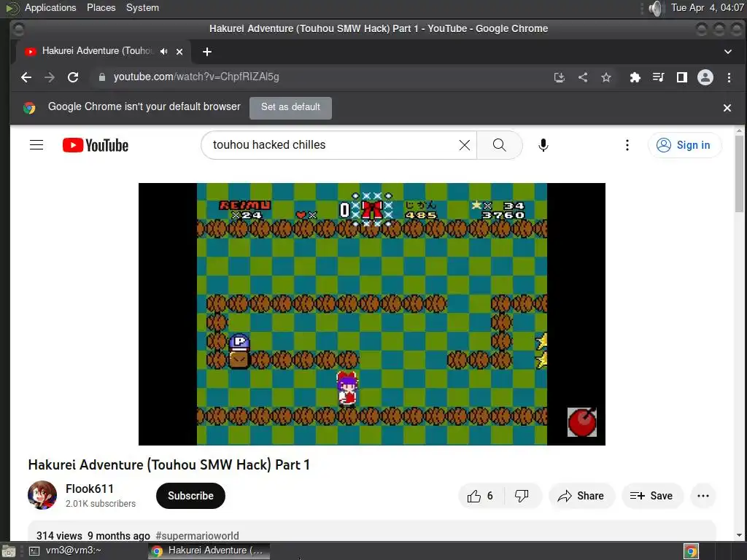The width and height of the screenshot is (747, 560).
Task: Search with your voice microphone
Action: point(543,145)
